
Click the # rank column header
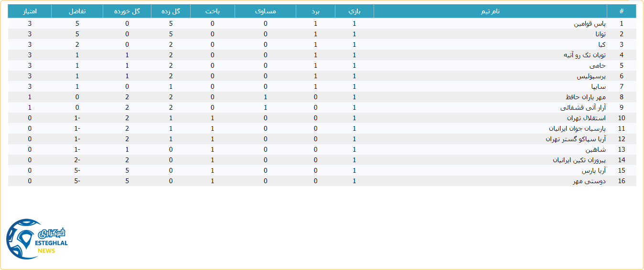(621, 11)
